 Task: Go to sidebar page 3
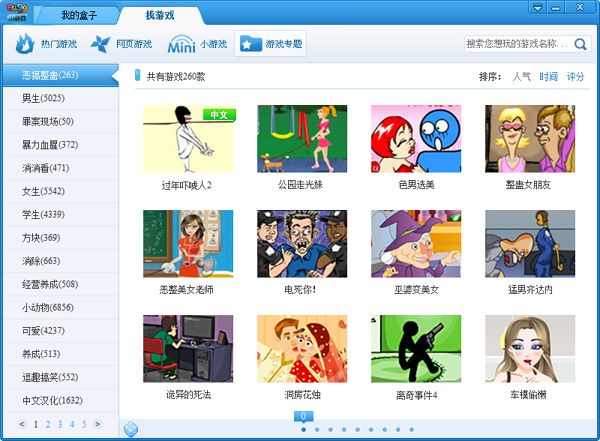(x=60, y=424)
